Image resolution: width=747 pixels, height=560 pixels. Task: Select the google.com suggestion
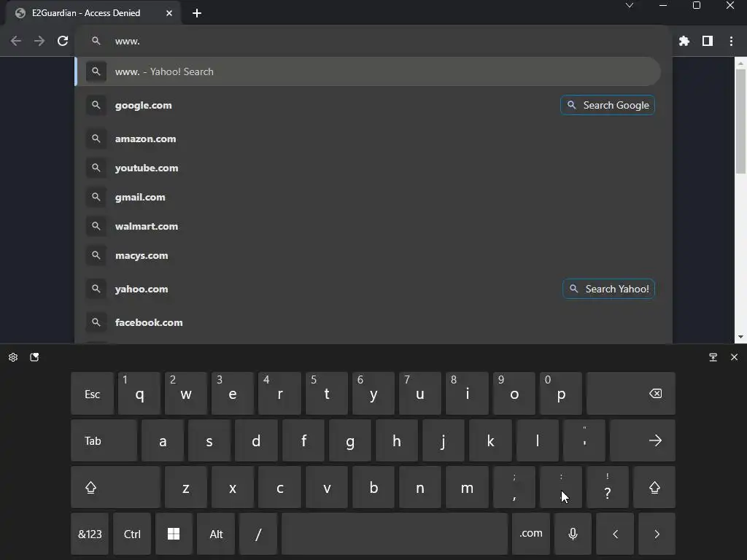tap(368, 105)
